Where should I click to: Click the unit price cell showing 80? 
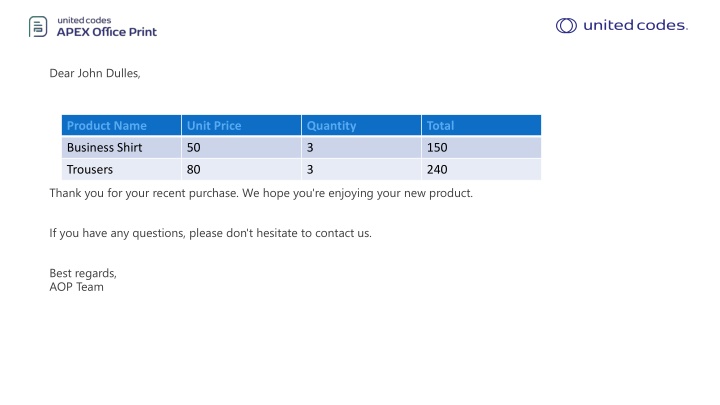coord(242,169)
